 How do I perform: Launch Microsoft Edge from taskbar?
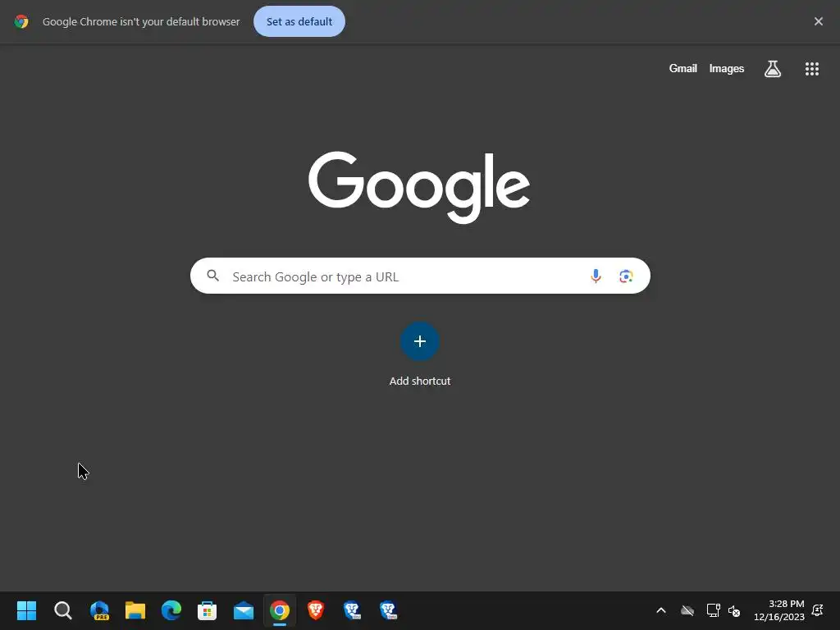[x=171, y=610]
